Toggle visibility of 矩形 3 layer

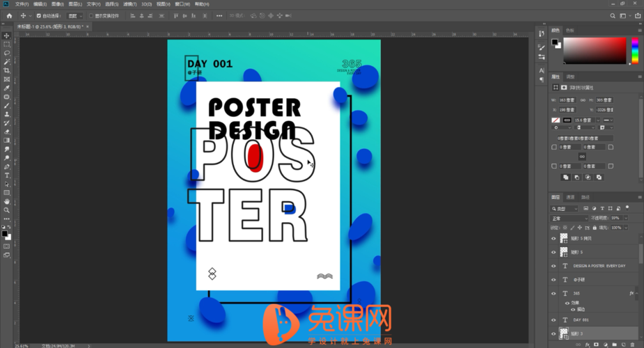point(553,333)
